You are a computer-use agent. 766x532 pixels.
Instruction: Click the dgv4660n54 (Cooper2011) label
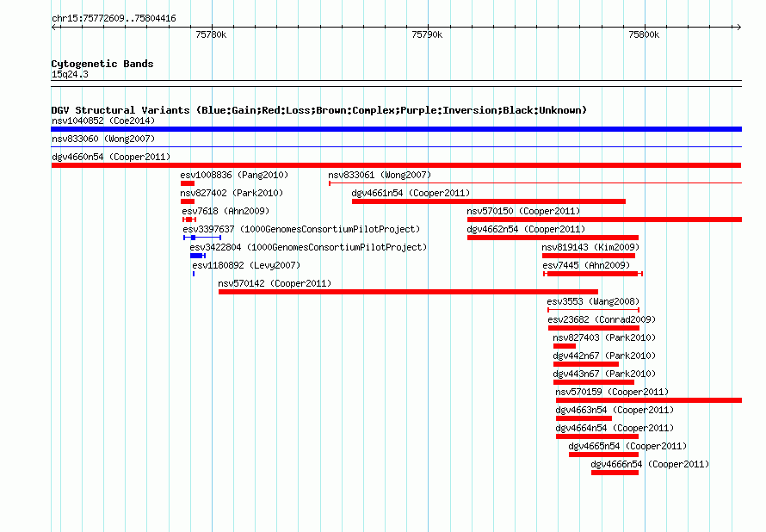coord(111,157)
